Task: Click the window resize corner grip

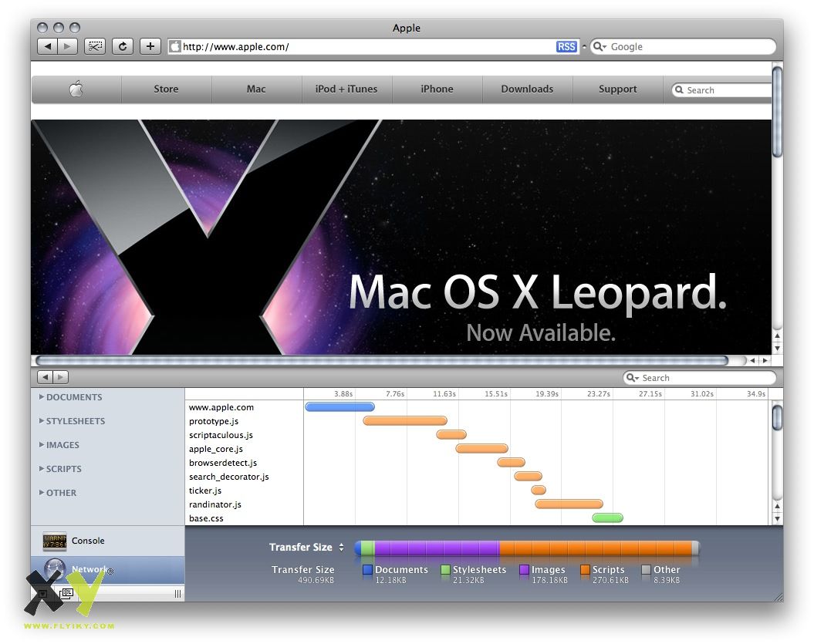Action: tap(778, 597)
